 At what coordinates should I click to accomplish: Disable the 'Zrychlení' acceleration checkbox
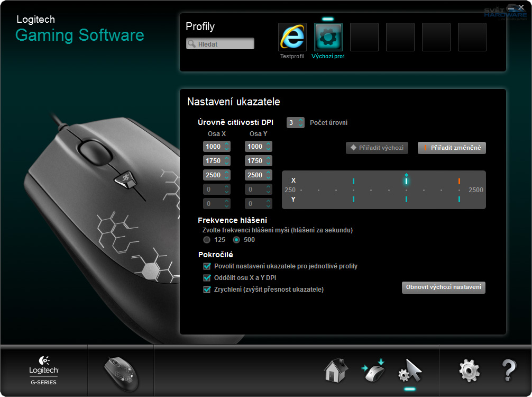pos(207,290)
